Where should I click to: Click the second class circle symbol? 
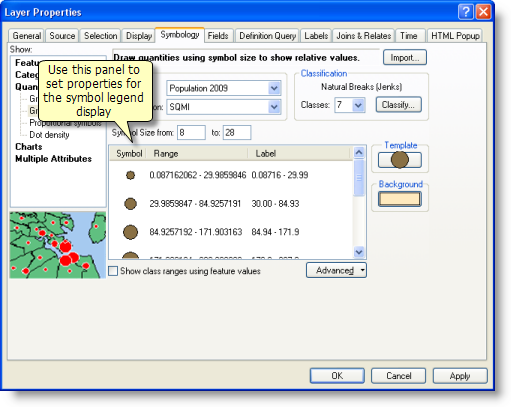(x=130, y=203)
